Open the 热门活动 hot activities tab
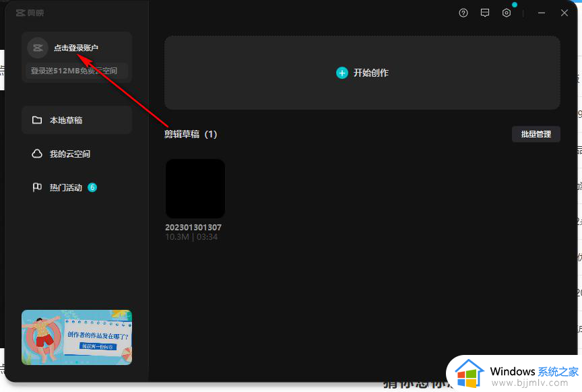The width and height of the screenshot is (582, 392). click(77, 187)
